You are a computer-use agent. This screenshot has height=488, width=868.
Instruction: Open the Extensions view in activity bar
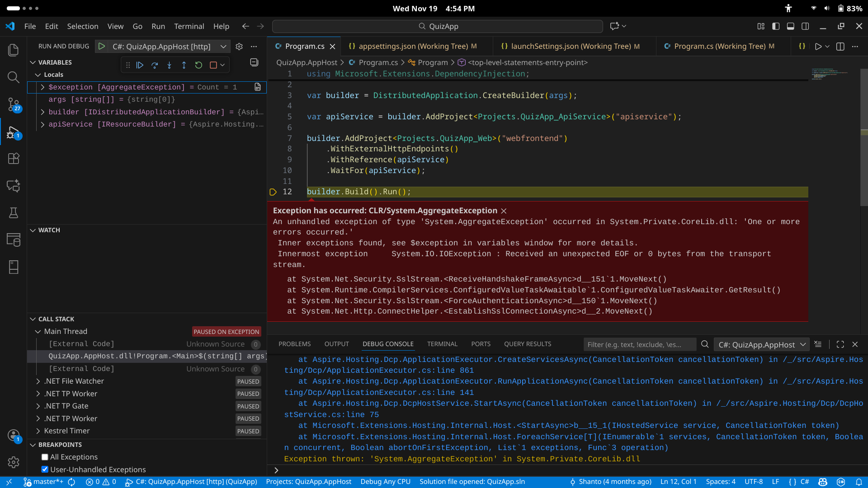[x=14, y=159]
